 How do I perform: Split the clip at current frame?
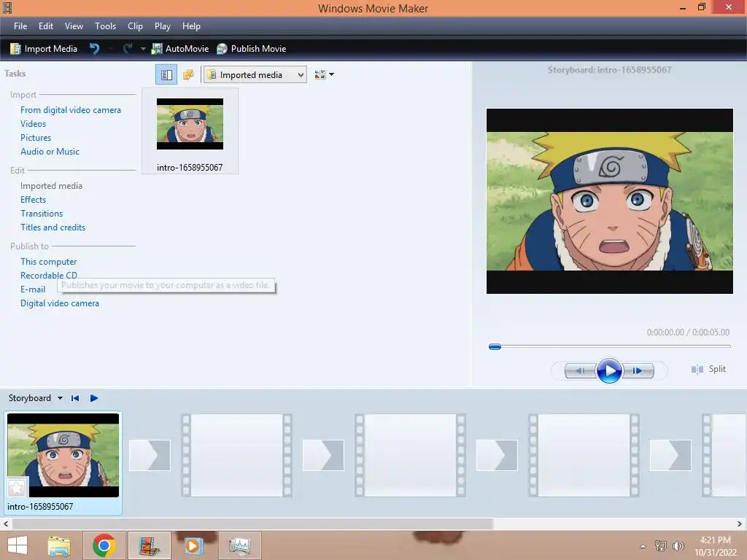(708, 369)
